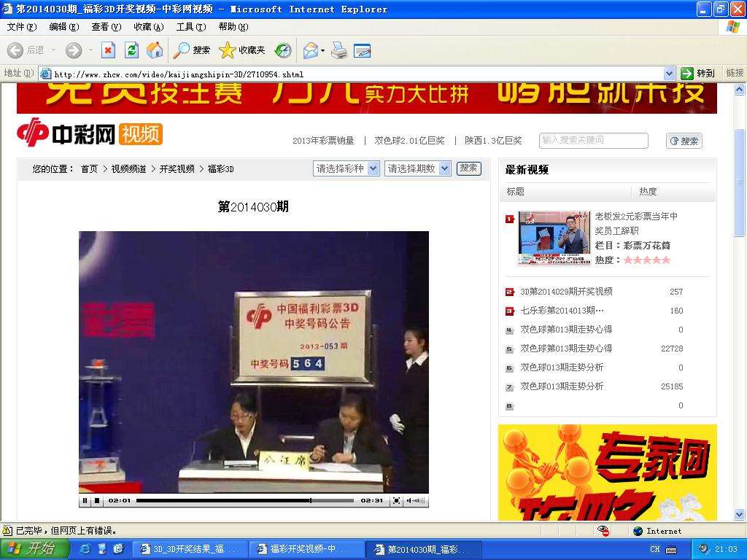This screenshot has height=560, width=747.
Task: Click the video volume control
Action: pos(416,500)
